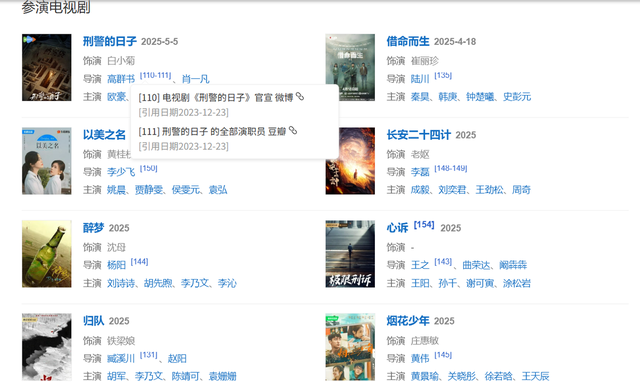
Task: Open the 刑警的日子 poster thumbnail
Action: (x=47, y=67)
